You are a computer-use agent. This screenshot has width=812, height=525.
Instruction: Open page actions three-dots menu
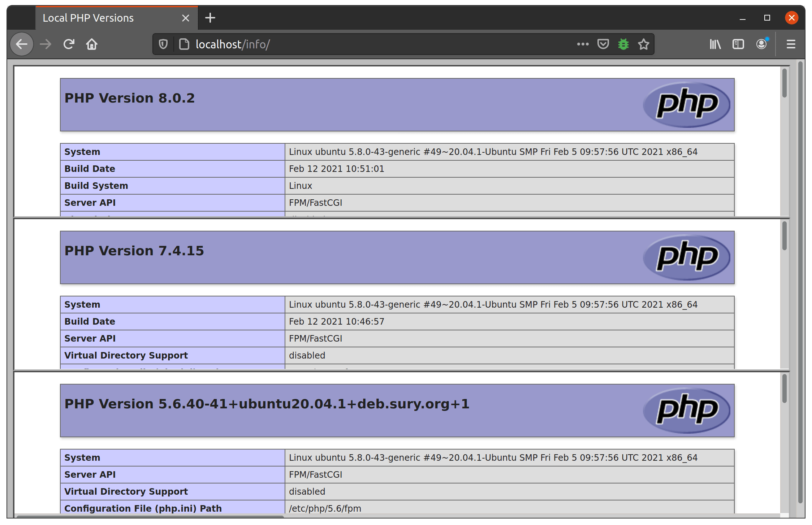click(x=583, y=44)
